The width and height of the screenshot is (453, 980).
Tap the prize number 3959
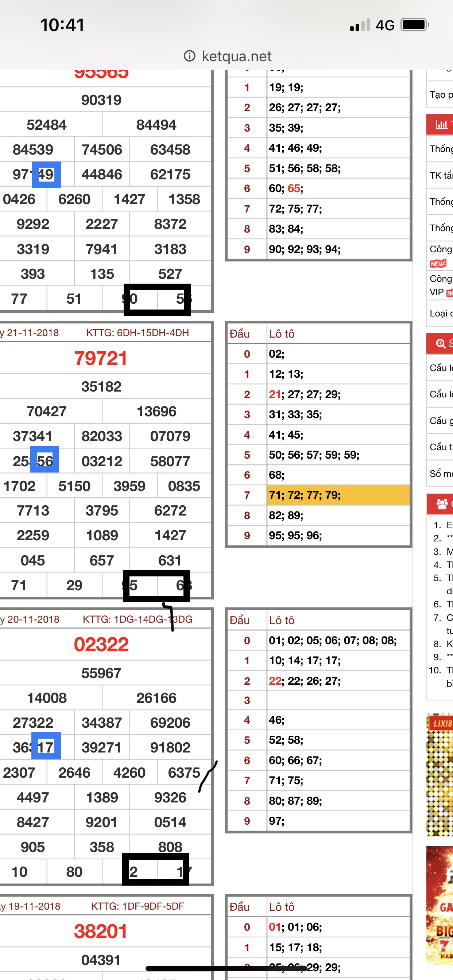[x=129, y=486]
